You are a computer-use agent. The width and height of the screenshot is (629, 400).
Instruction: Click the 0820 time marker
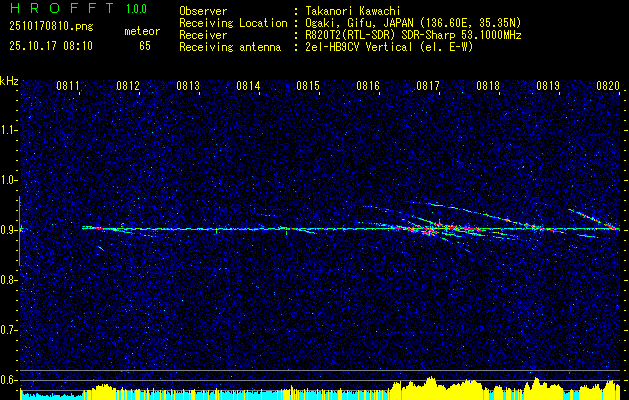pos(608,86)
